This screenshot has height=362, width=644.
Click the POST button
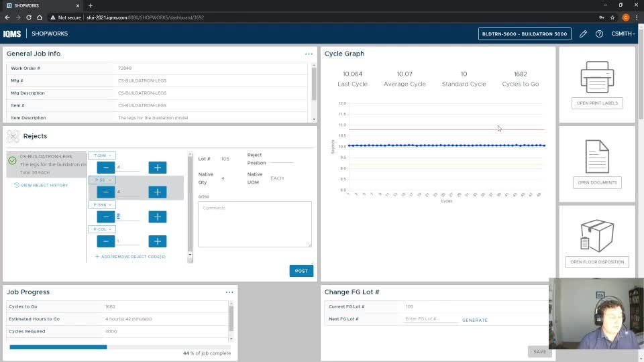301,271
